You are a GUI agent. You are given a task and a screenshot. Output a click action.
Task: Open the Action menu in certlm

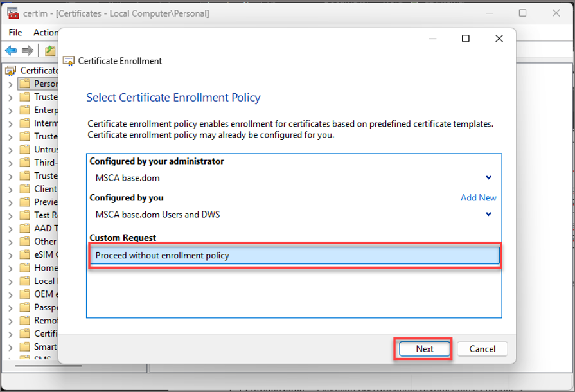click(46, 33)
